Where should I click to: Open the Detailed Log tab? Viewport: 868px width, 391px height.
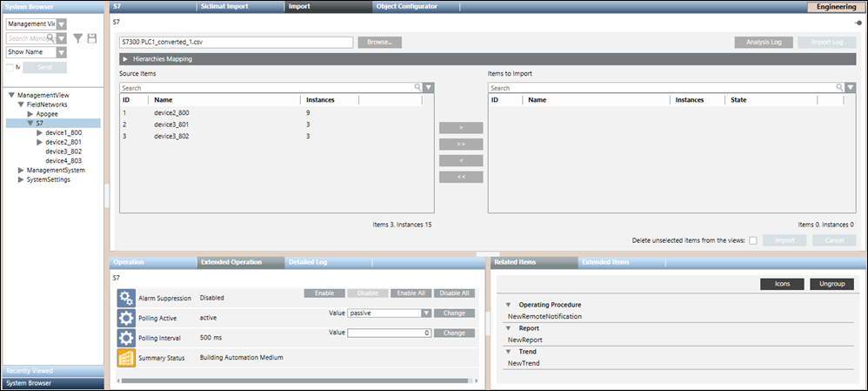click(308, 262)
